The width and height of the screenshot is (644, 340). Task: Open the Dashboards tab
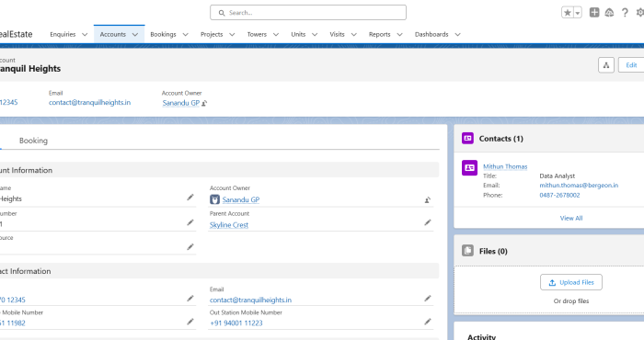tap(431, 34)
